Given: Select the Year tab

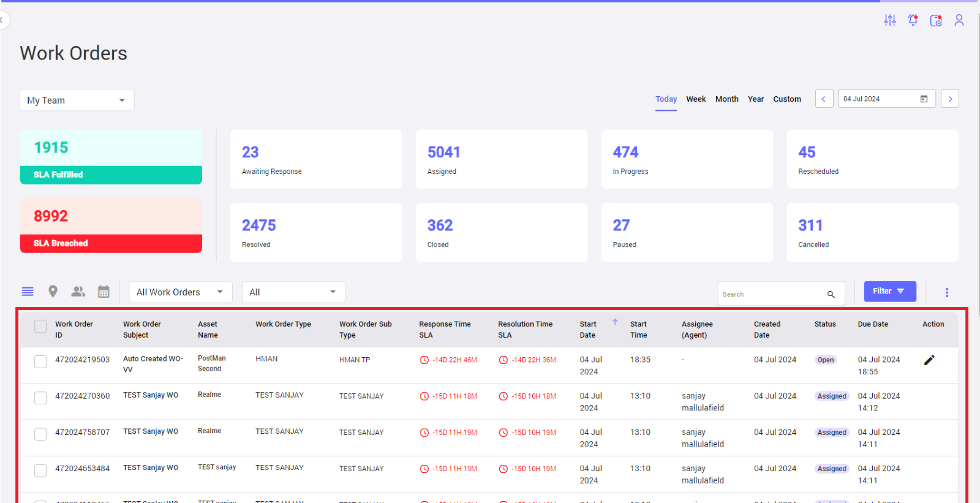Looking at the screenshot, I should click(756, 99).
